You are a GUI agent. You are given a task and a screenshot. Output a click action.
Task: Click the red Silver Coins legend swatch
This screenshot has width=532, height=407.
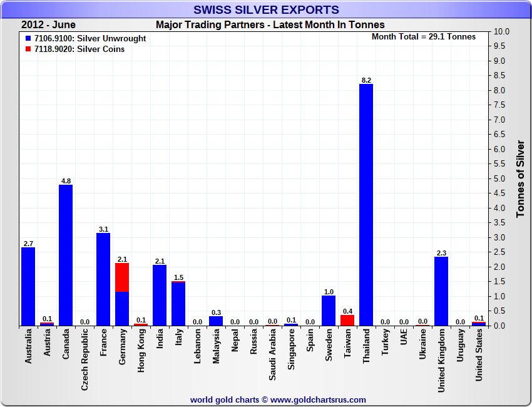tap(28, 49)
